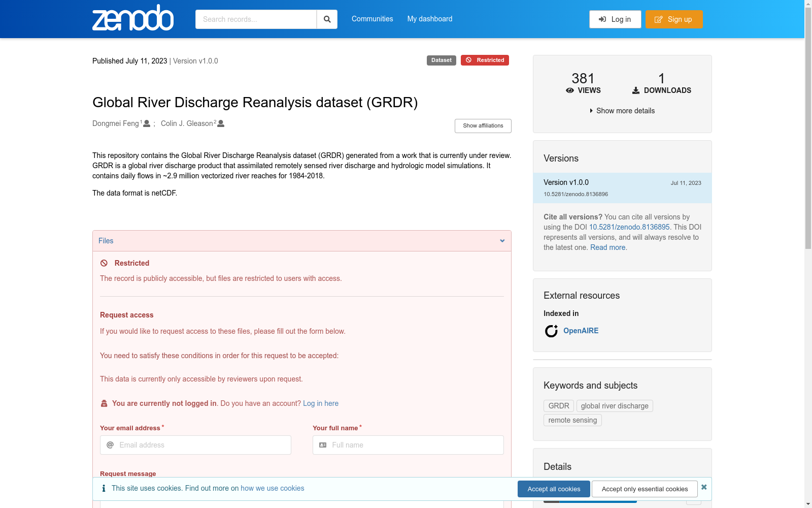
Task: Click the global river discharge keyword
Action: pyautogui.click(x=615, y=406)
